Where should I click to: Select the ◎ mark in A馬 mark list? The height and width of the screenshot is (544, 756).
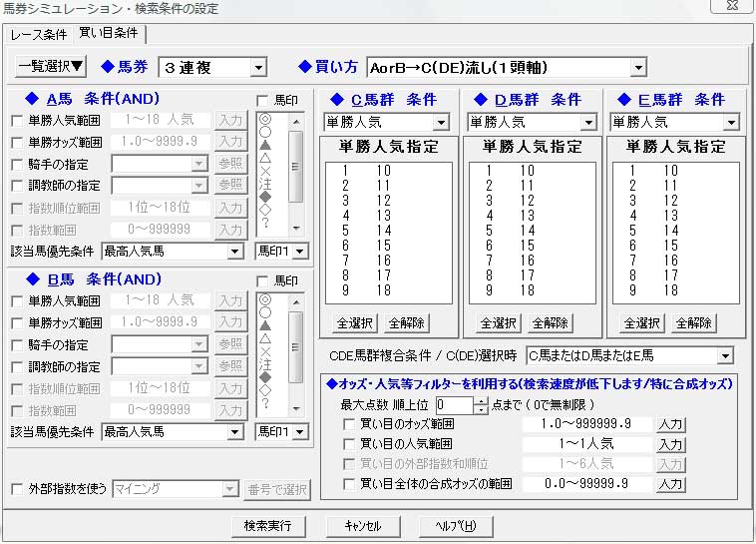264,118
